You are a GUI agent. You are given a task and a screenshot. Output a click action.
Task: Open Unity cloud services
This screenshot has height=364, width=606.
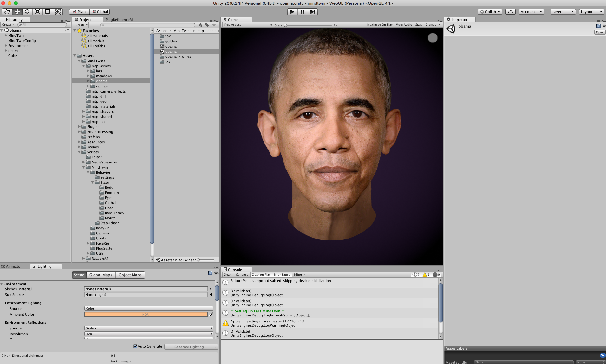coord(510,12)
